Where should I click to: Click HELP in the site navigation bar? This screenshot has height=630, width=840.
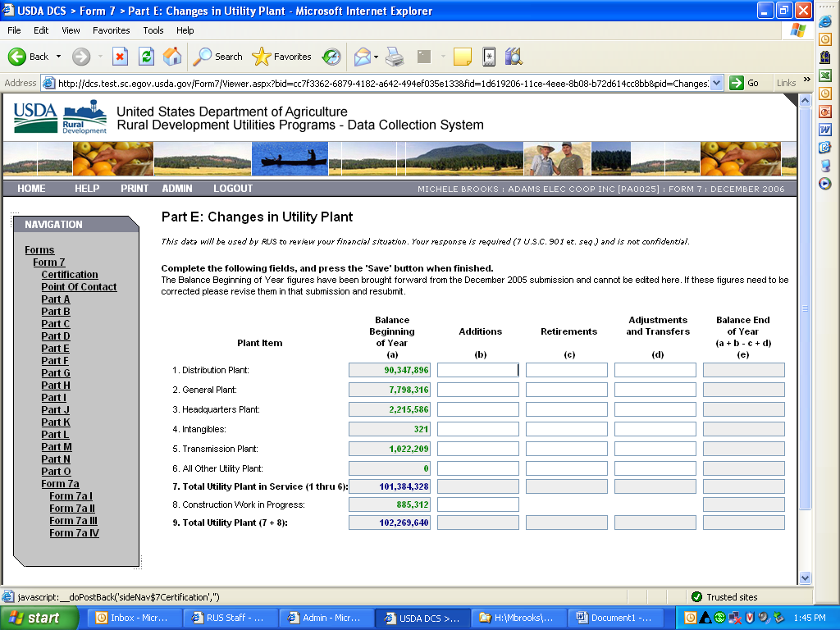[87, 189]
